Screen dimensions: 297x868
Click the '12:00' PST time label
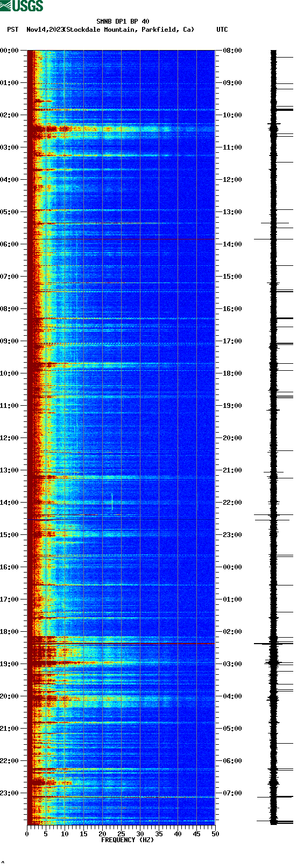pos(9,438)
